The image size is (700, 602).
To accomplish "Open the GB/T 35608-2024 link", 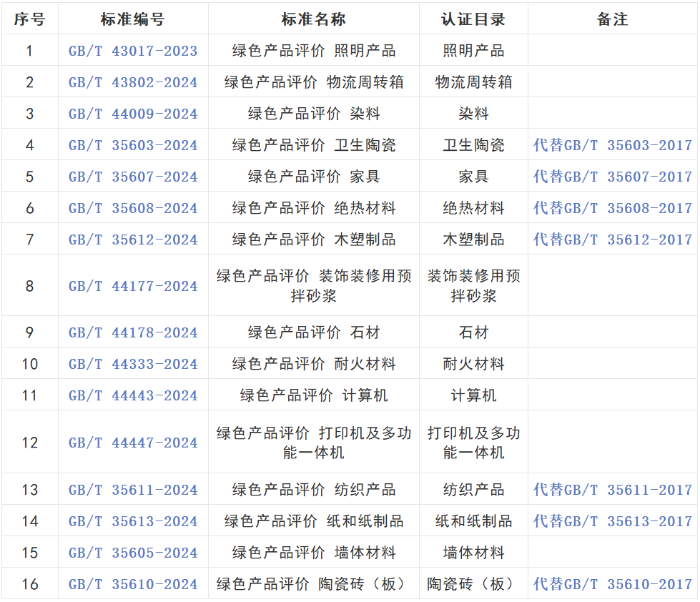I will (x=133, y=208).
